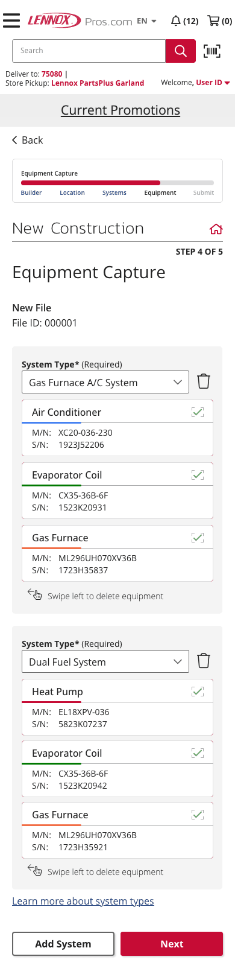Open Current Promotions

pyautogui.click(x=121, y=110)
